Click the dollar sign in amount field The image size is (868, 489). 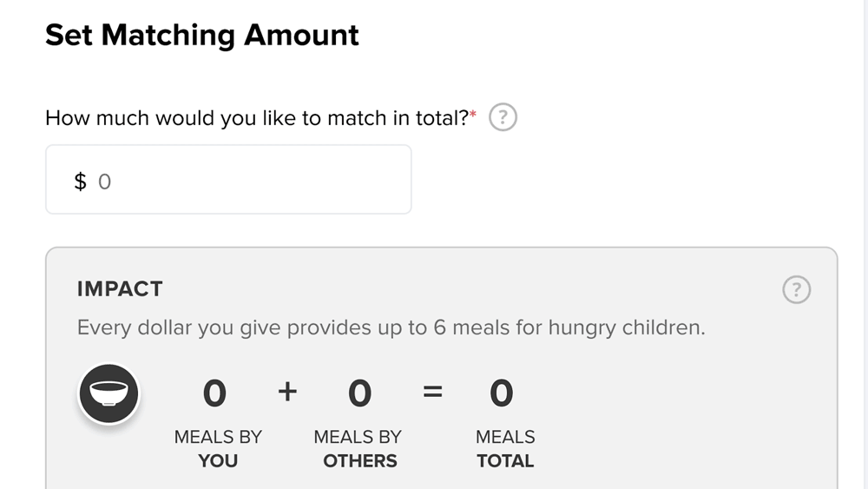[x=80, y=181]
